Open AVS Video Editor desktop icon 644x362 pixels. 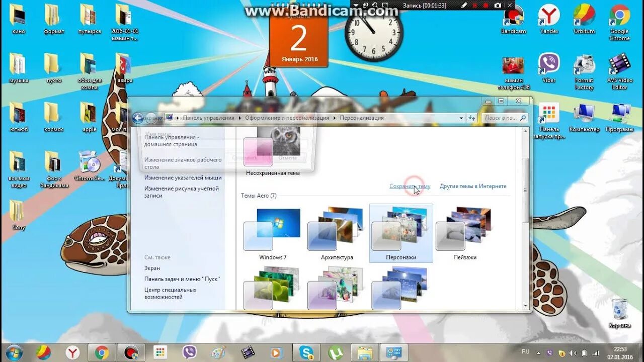(x=619, y=71)
